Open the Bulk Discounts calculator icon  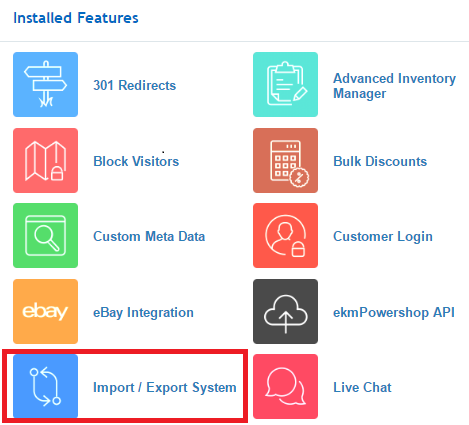coord(285,160)
